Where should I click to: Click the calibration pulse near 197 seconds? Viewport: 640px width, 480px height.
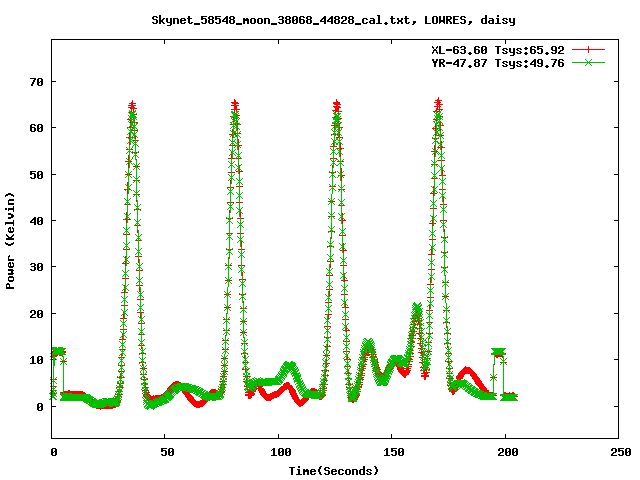pyautogui.click(x=499, y=353)
